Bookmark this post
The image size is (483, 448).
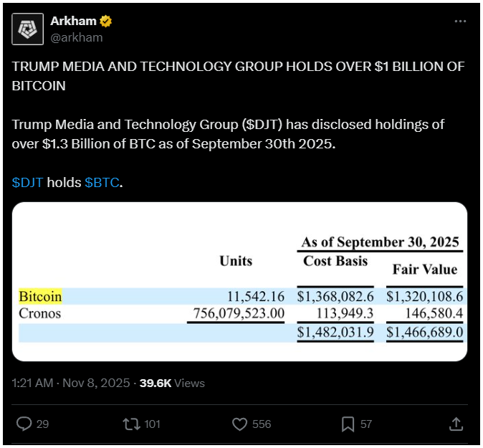tap(347, 424)
